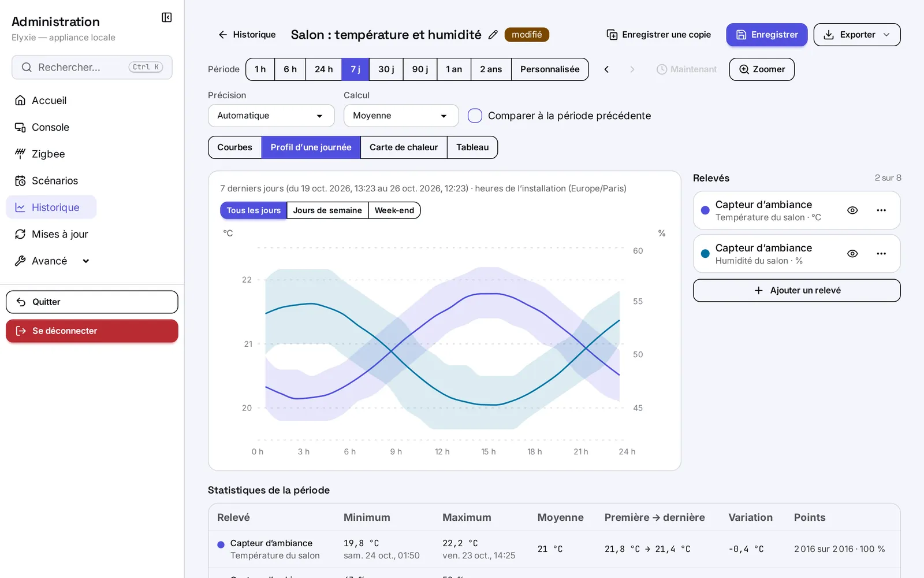This screenshot has width=924, height=578.
Task: Click the pencil icon to rename title
Action: click(x=493, y=35)
